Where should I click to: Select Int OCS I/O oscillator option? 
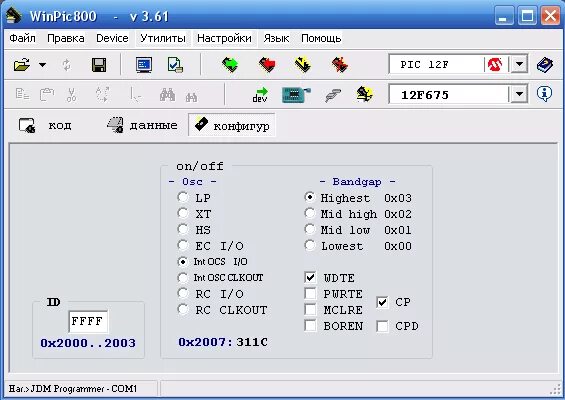coord(183,262)
